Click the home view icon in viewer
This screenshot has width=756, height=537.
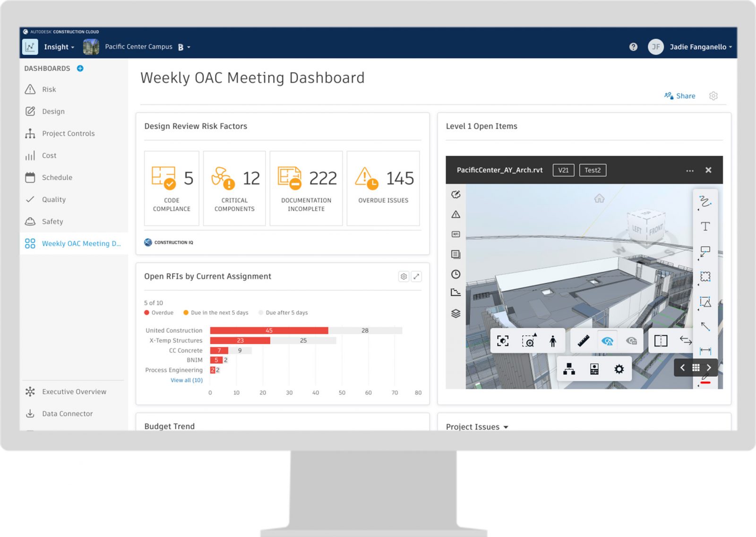coord(599,198)
